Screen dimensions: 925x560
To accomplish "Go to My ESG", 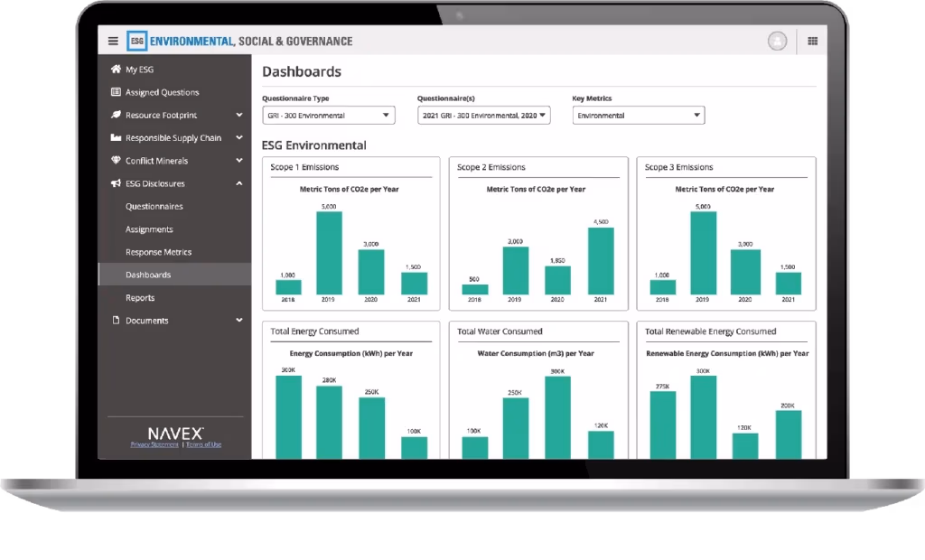I will [139, 70].
